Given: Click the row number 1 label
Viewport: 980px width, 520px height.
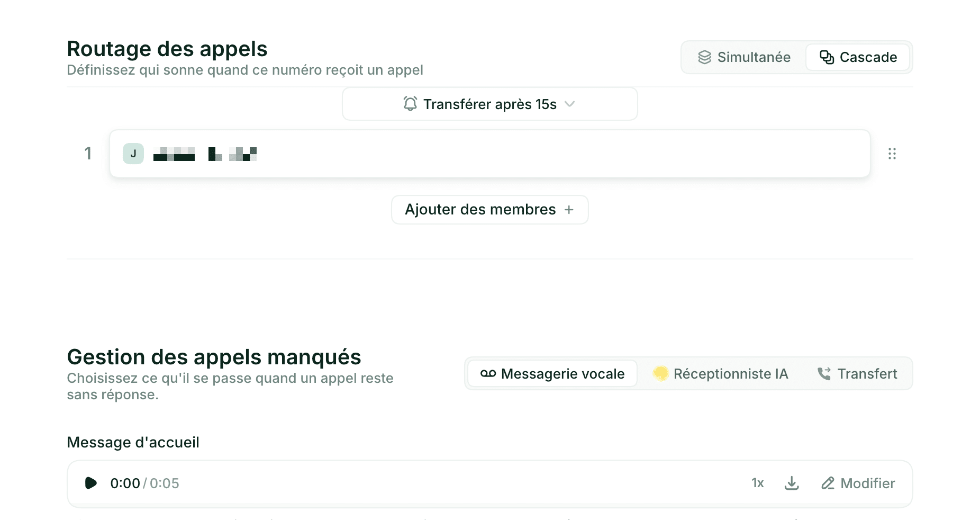Looking at the screenshot, I should tap(88, 154).
